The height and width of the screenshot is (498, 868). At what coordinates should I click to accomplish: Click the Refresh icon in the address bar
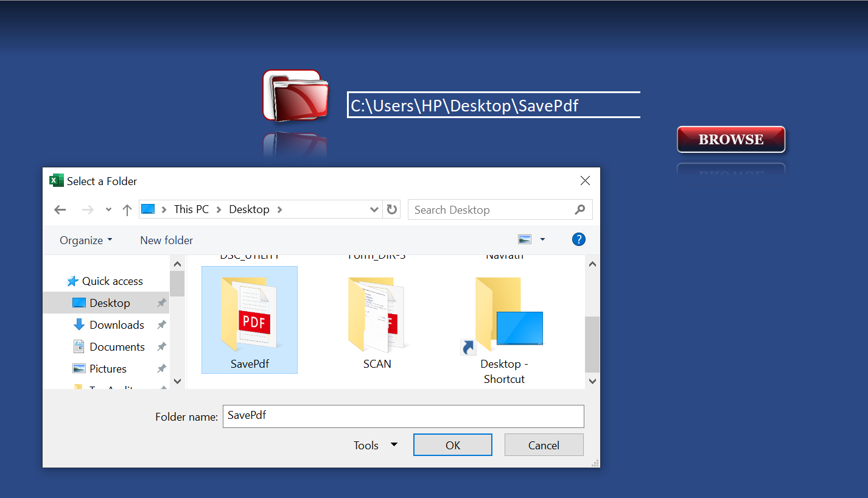pos(391,209)
